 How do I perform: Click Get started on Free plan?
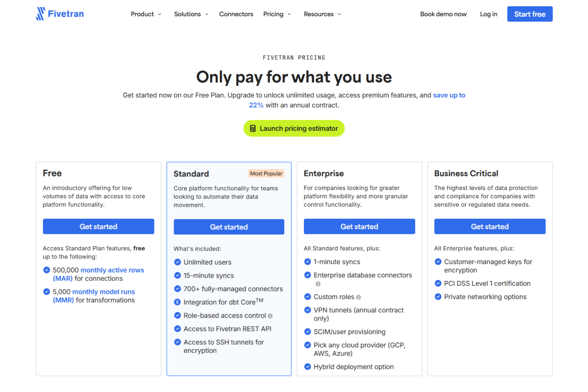pos(99,226)
